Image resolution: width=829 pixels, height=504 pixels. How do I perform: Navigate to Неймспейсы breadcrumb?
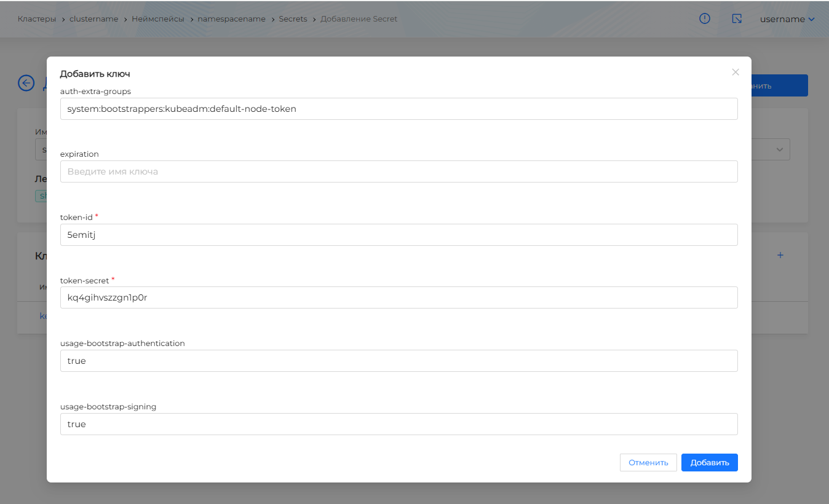157,19
